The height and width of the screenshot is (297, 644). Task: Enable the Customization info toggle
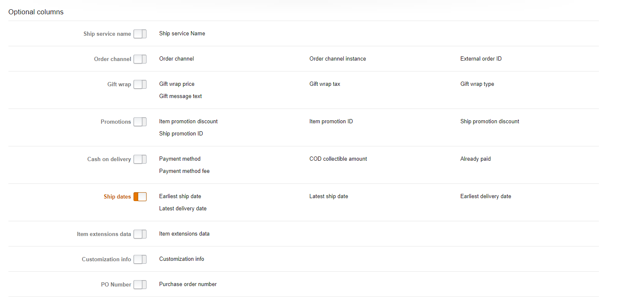tap(140, 259)
